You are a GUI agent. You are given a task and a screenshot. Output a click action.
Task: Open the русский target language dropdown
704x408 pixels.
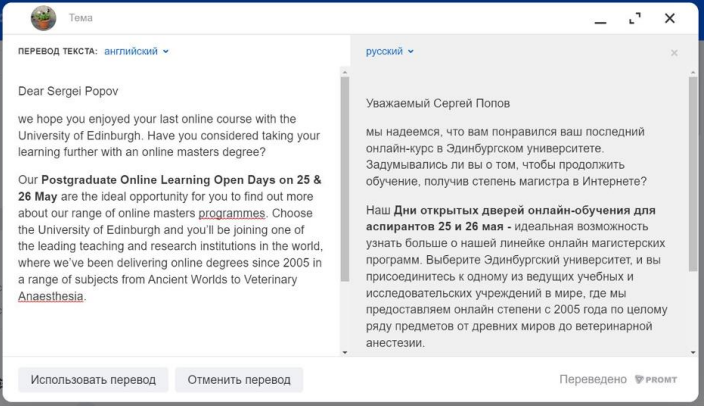[x=389, y=51]
